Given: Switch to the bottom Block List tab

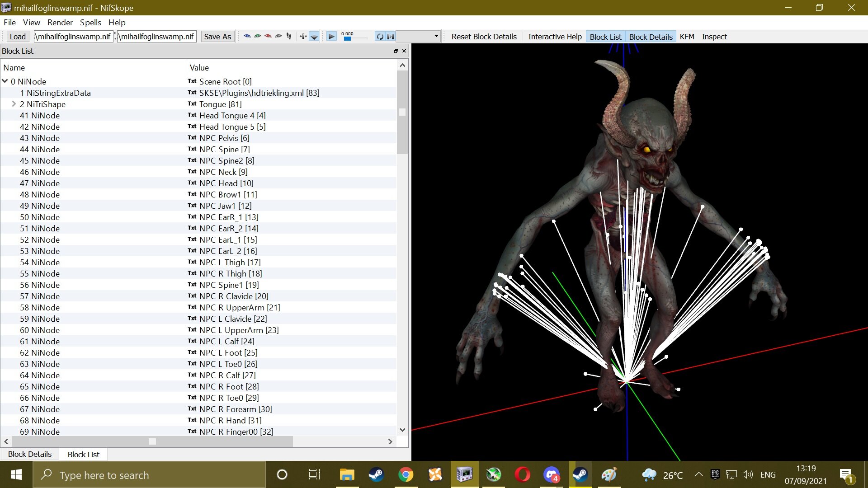Looking at the screenshot, I should [x=83, y=454].
